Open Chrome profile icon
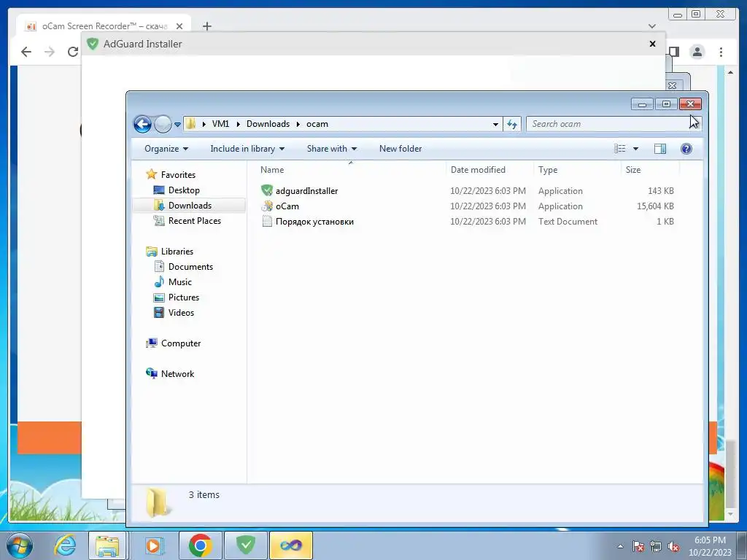Image resolution: width=747 pixels, height=560 pixels. tap(697, 52)
